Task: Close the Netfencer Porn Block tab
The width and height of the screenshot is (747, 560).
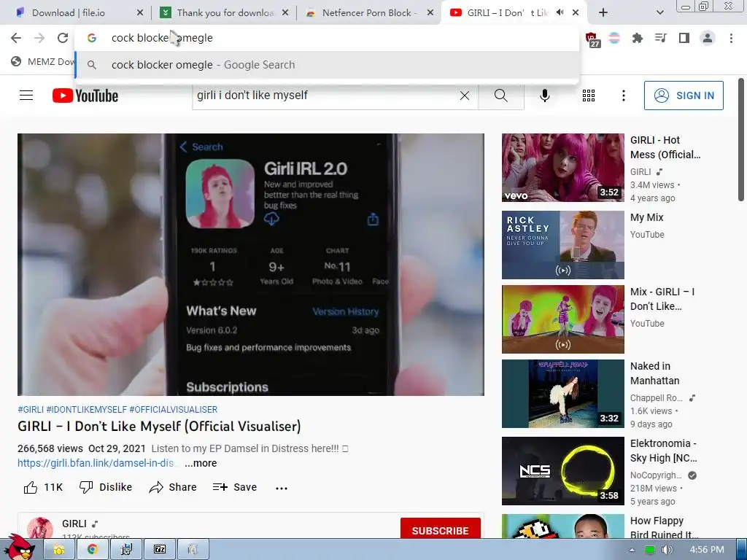Action: (430, 13)
